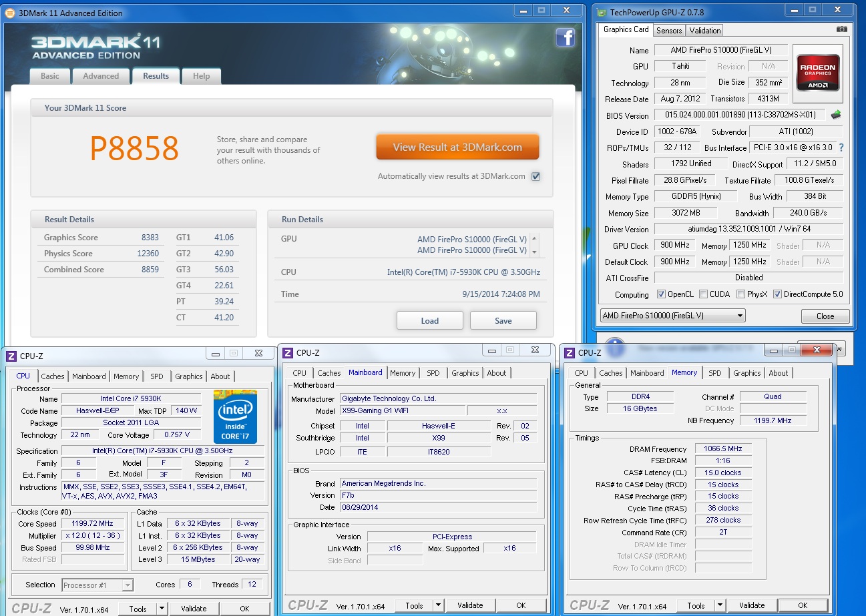Select the Graphics Card tab in GPU-Z

click(626, 29)
